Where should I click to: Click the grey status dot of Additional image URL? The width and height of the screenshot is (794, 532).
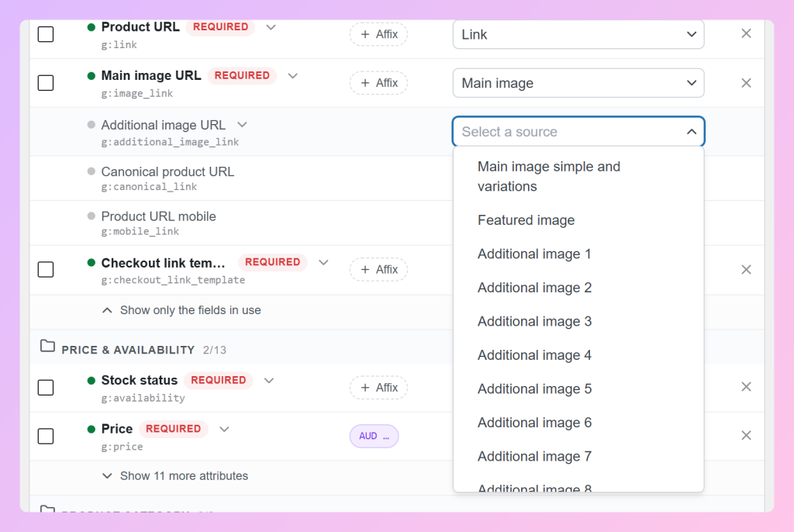[91, 125]
